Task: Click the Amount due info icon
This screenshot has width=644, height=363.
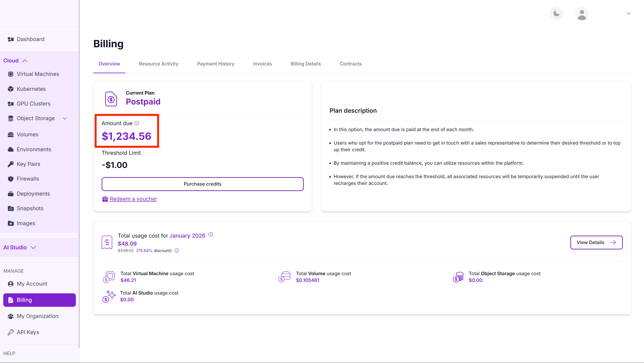Action: click(x=136, y=123)
